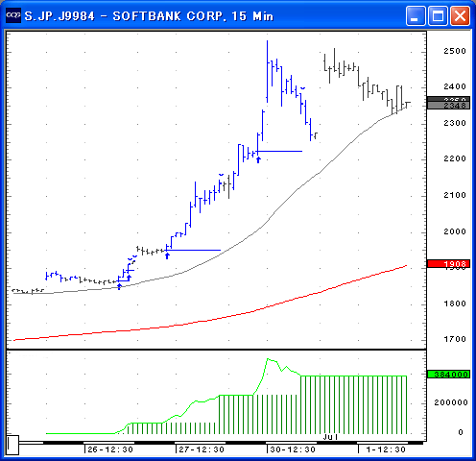
Task: Click the 2000 price scale label
Action: 455,231
